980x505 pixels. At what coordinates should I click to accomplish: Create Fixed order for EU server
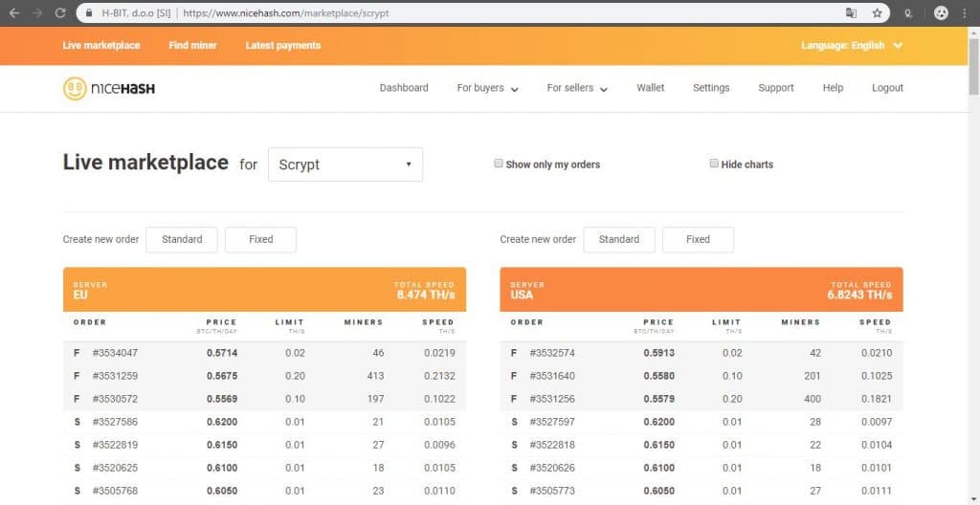click(260, 239)
